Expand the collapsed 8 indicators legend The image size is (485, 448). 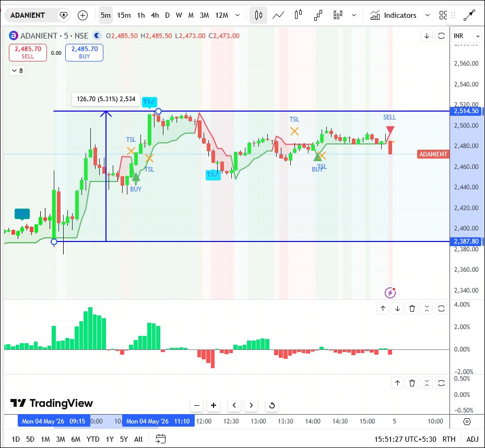coord(17,71)
